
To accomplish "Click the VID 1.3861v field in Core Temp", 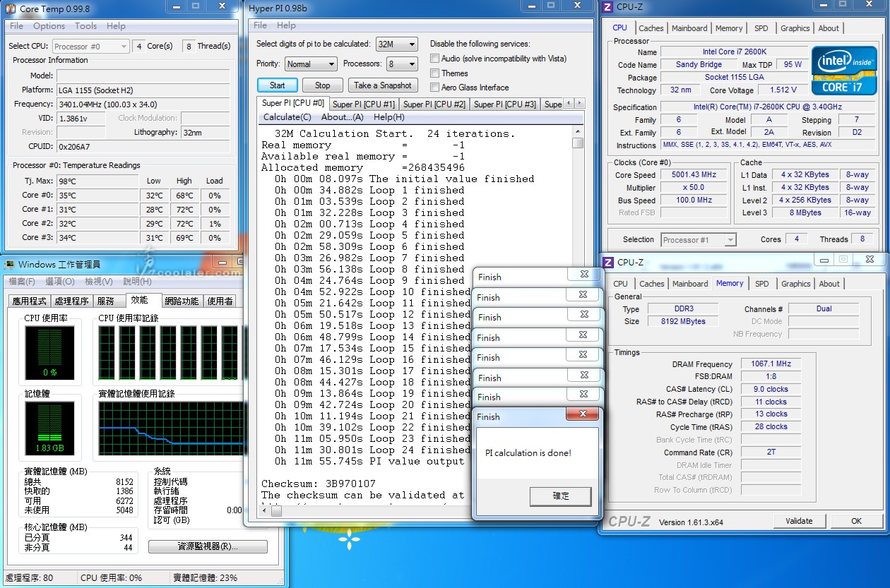I will pos(81,119).
